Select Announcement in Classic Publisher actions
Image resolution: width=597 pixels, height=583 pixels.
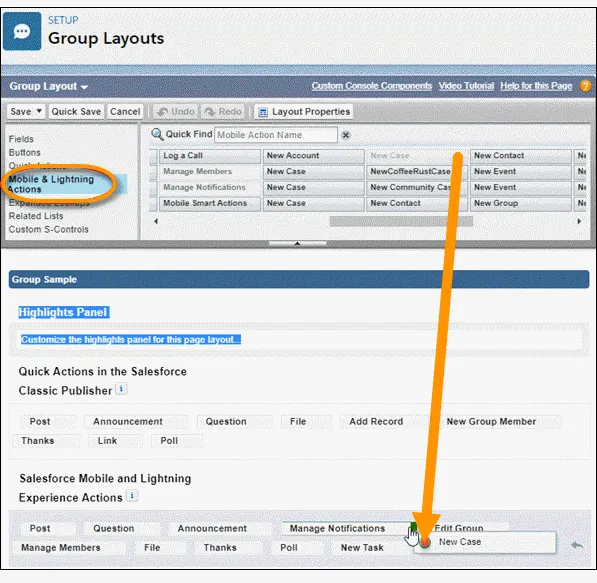(x=136, y=422)
